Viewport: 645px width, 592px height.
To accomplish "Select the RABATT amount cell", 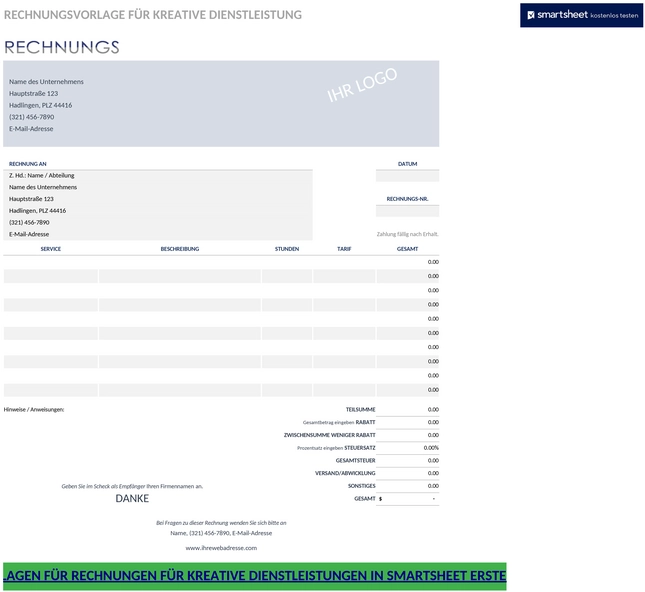I will pos(407,423).
